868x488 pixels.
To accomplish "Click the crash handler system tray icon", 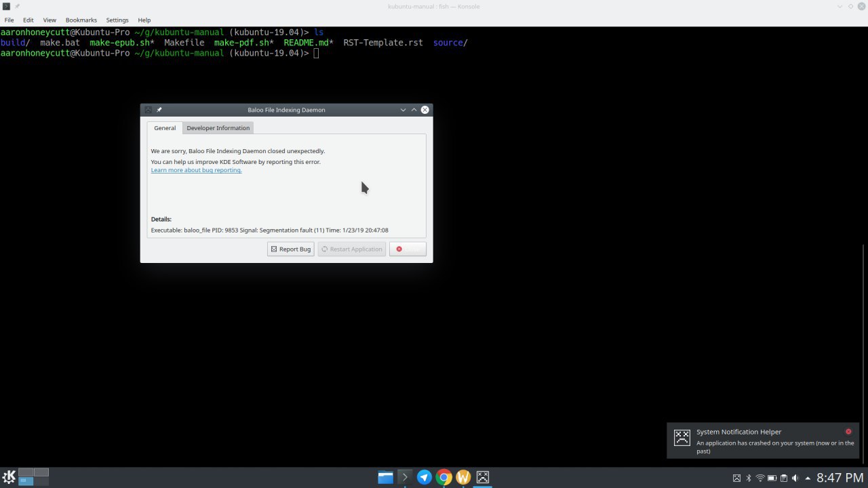I will coord(737,478).
